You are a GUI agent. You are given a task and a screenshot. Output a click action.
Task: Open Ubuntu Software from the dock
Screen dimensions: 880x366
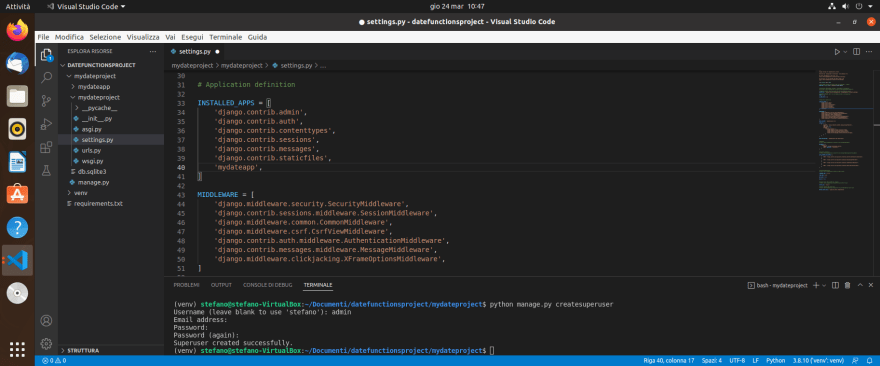[x=17, y=195]
